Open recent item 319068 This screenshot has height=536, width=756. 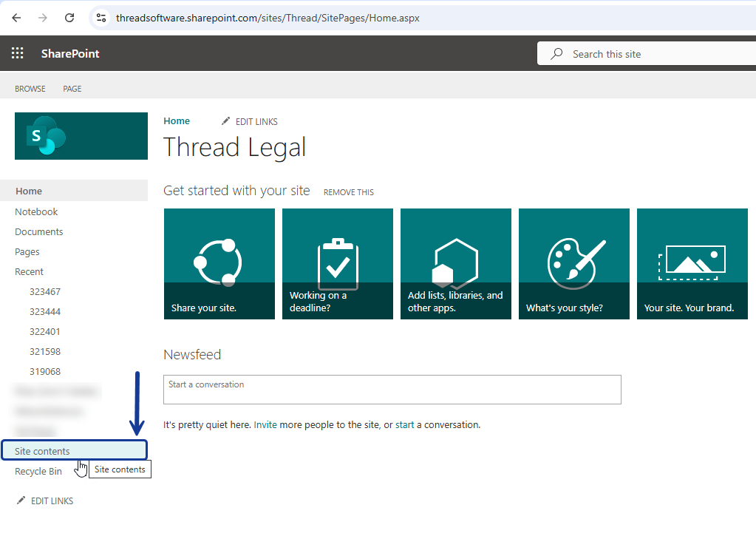click(x=45, y=371)
